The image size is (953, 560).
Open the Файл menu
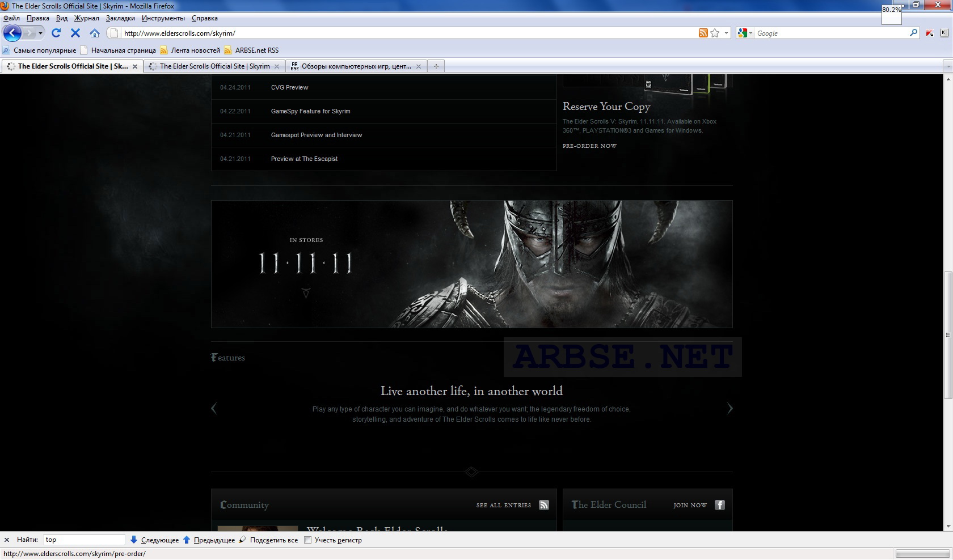click(11, 18)
